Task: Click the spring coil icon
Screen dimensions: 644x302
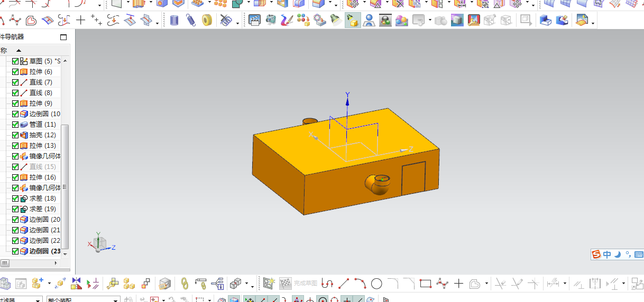Action: click(191, 21)
